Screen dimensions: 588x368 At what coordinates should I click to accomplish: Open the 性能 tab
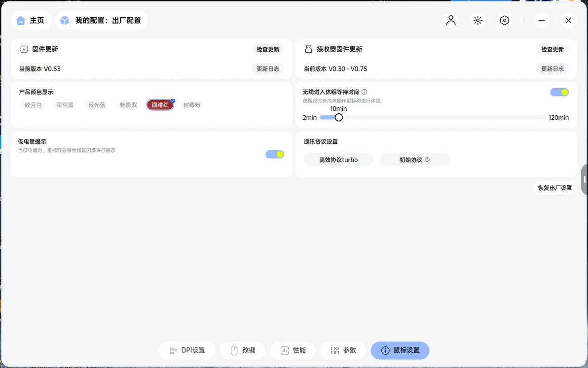(293, 350)
